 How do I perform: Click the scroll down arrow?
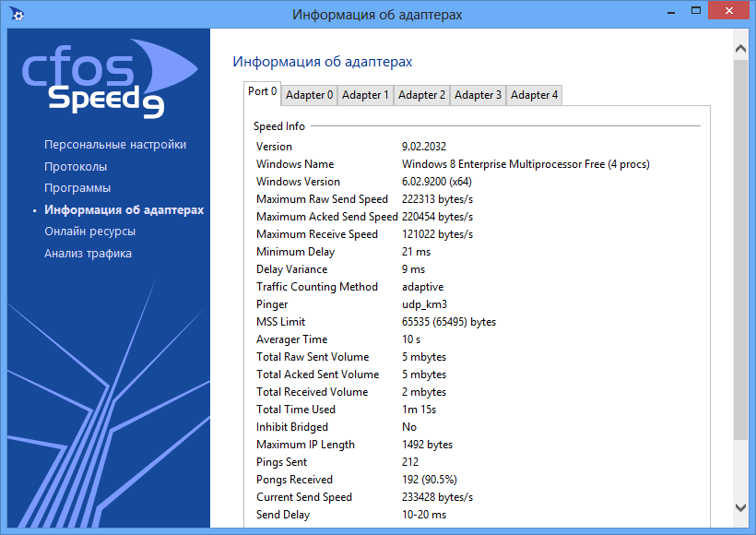click(740, 507)
